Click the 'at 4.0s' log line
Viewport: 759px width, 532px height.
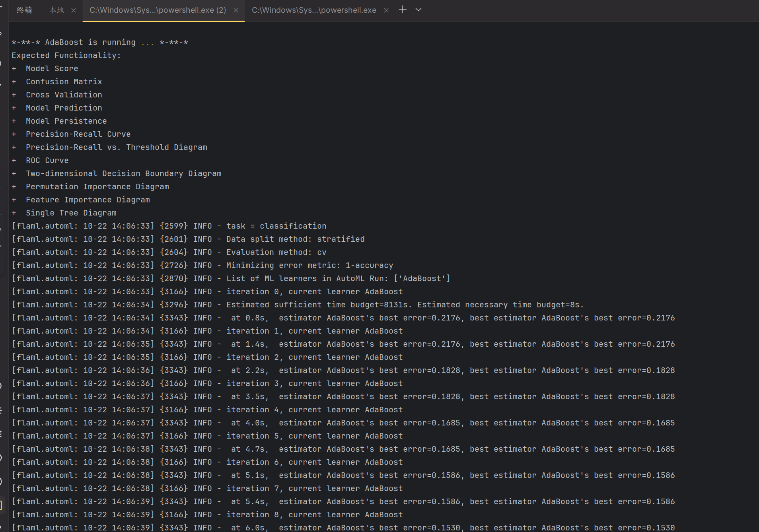(x=343, y=423)
